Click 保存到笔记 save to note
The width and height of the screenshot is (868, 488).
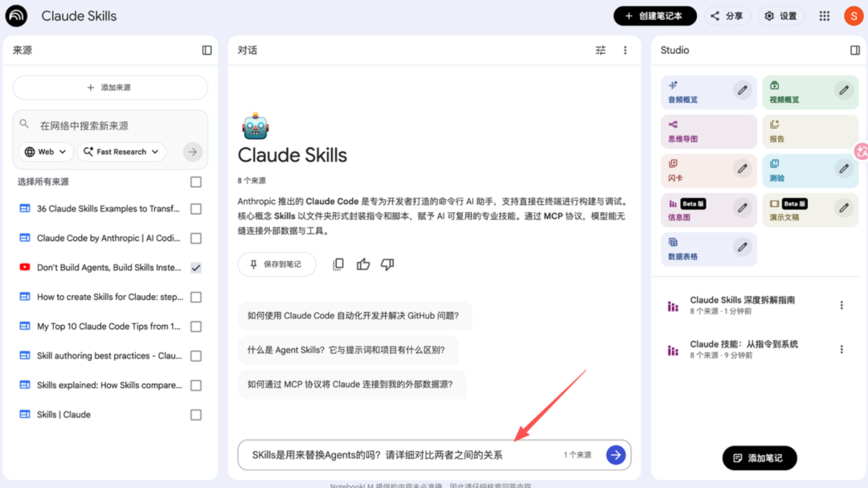click(x=276, y=265)
